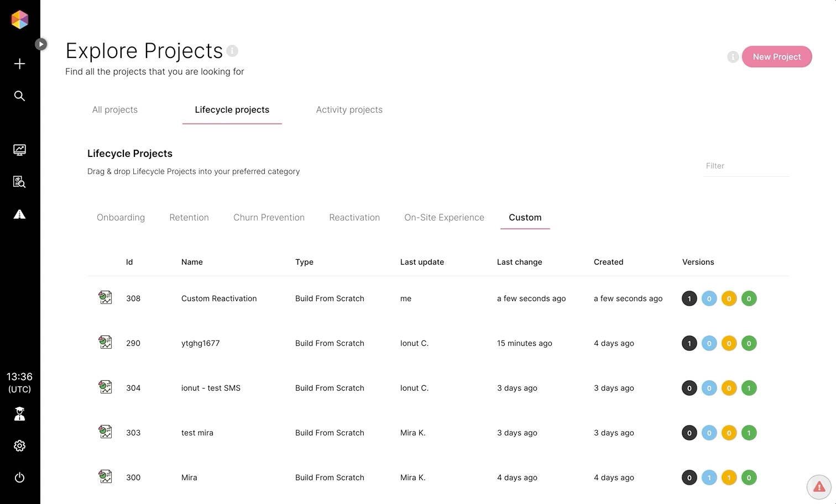Expand the sidebar with the arrow toggle
The height and width of the screenshot is (504, 836).
[41, 44]
